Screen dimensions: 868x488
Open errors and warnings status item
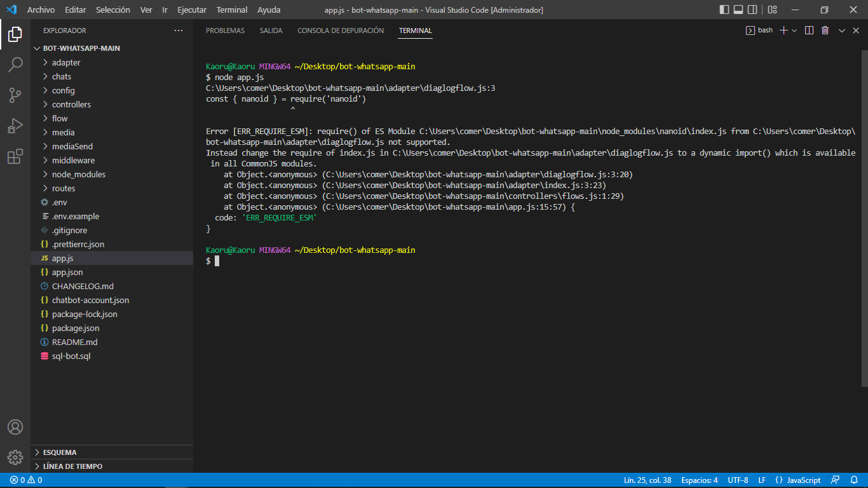26,480
